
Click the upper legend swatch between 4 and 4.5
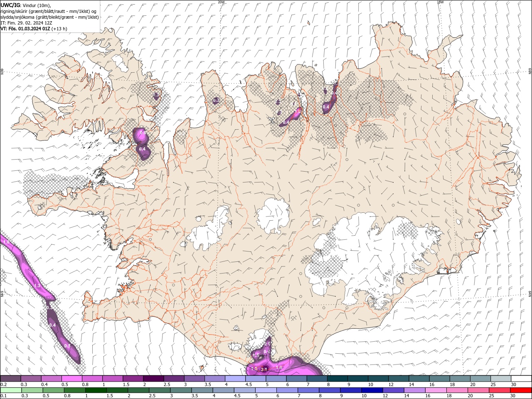(x=235, y=379)
